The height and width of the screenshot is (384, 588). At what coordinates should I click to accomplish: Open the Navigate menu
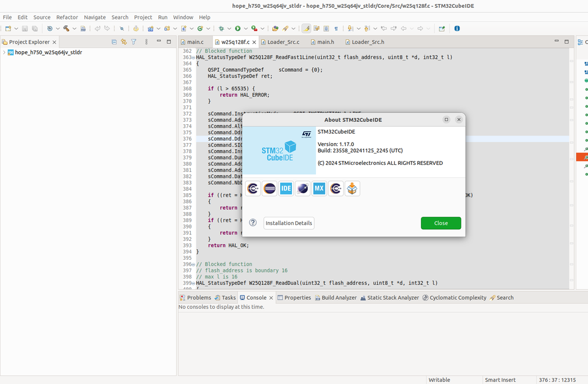point(95,17)
